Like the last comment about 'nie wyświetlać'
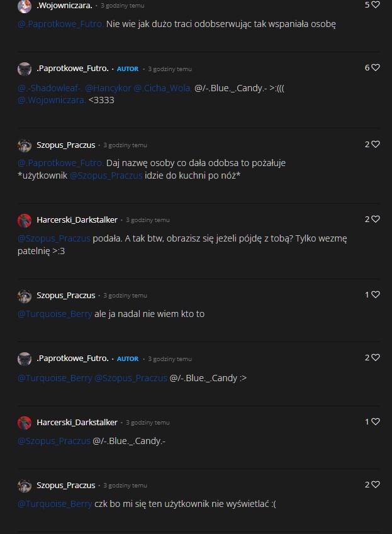The height and width of the screenshot is (534, 392). tap(375, 484)
